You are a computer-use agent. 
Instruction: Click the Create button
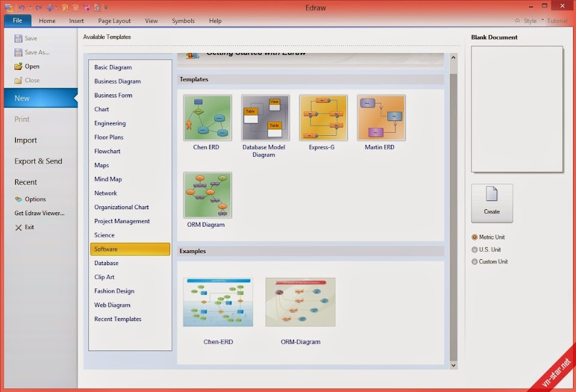coord(492,203)
